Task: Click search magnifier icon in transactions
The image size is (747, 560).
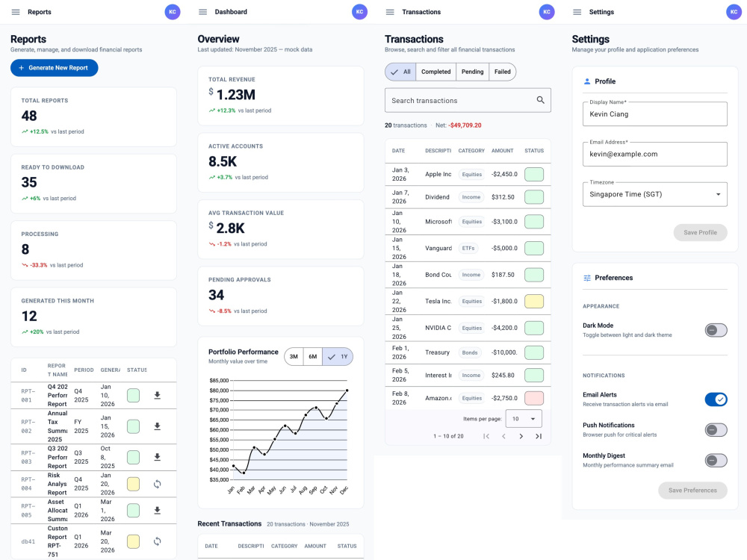Action: pyautogui.click(x=540, y=100)
